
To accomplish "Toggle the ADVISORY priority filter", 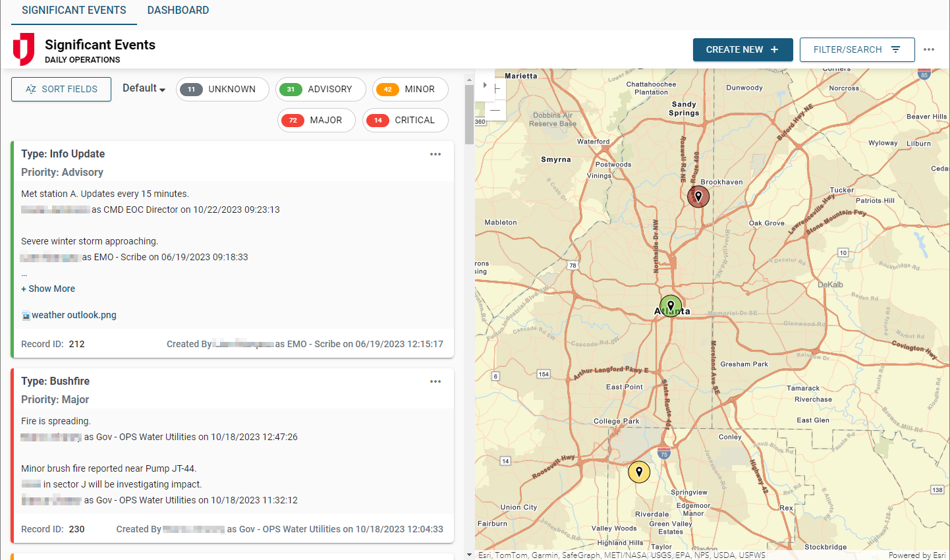I will [x=321, y=89].
